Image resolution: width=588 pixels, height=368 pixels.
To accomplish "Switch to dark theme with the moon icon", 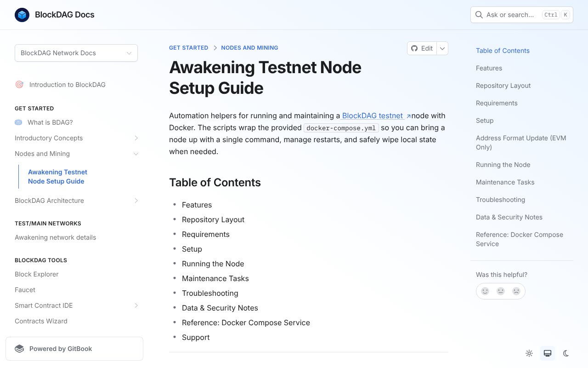I will click(x=566, y=353).
